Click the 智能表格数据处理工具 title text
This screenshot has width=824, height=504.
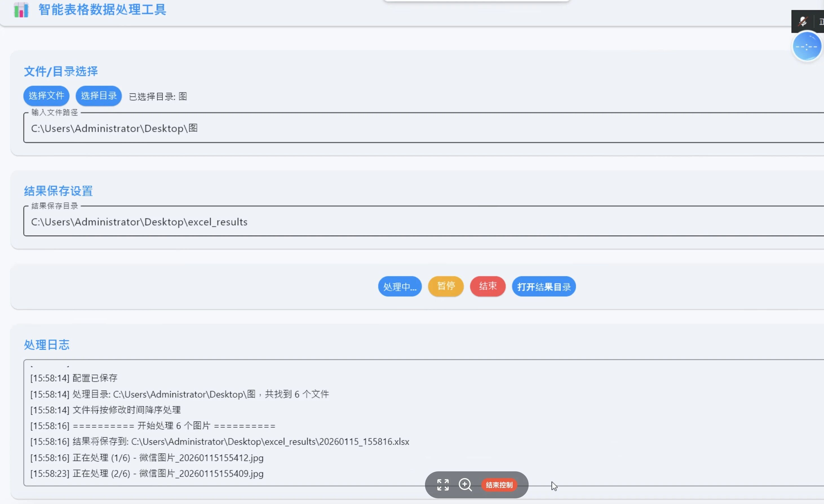[102, 10]
